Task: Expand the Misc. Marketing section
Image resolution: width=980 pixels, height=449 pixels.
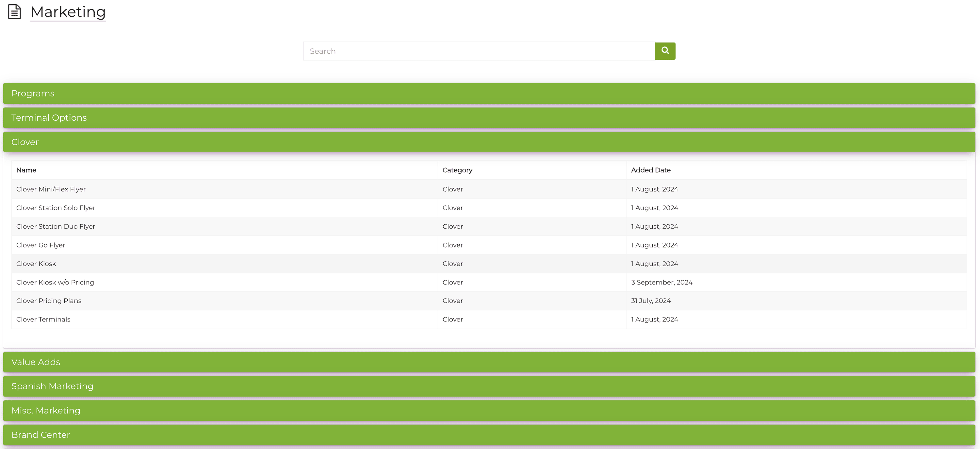Action: 489,410
